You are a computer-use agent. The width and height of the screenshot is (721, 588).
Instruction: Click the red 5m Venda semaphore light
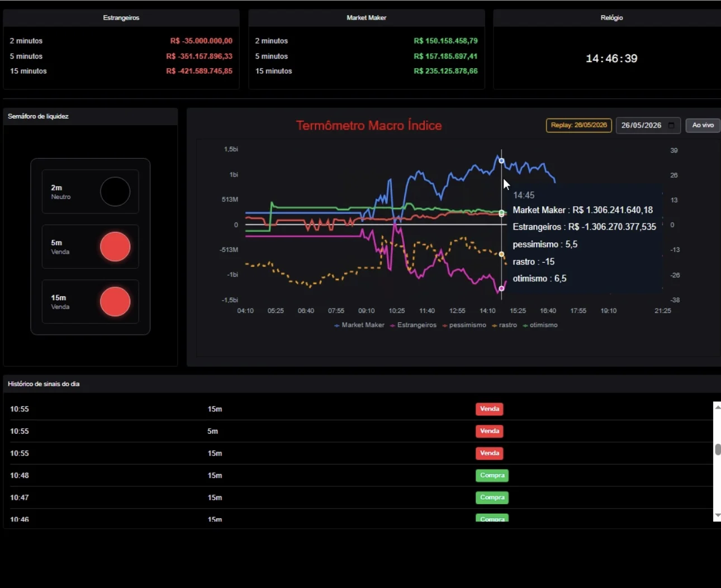(x=115, y=246)
